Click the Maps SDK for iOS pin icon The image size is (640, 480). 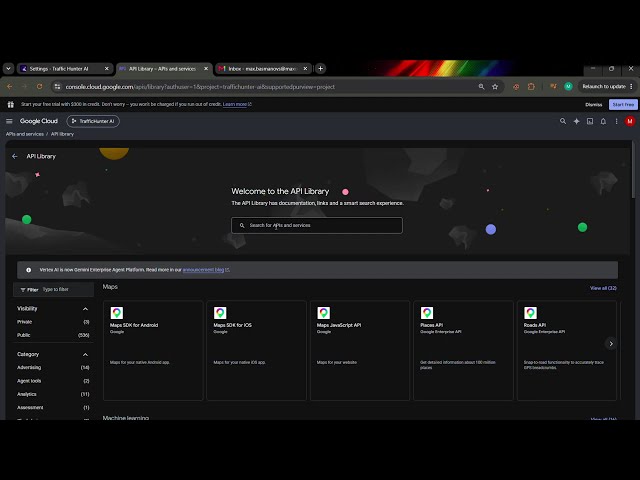click(220, 313)
